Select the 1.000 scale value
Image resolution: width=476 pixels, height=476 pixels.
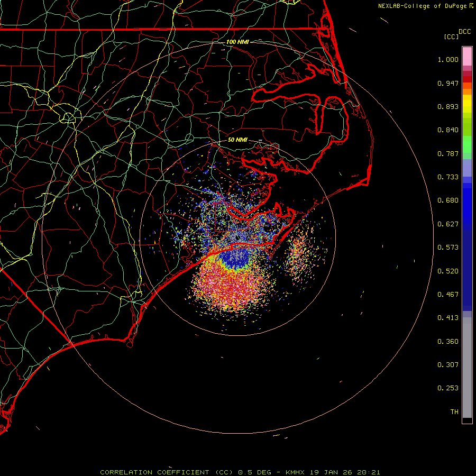coord(448,59)
